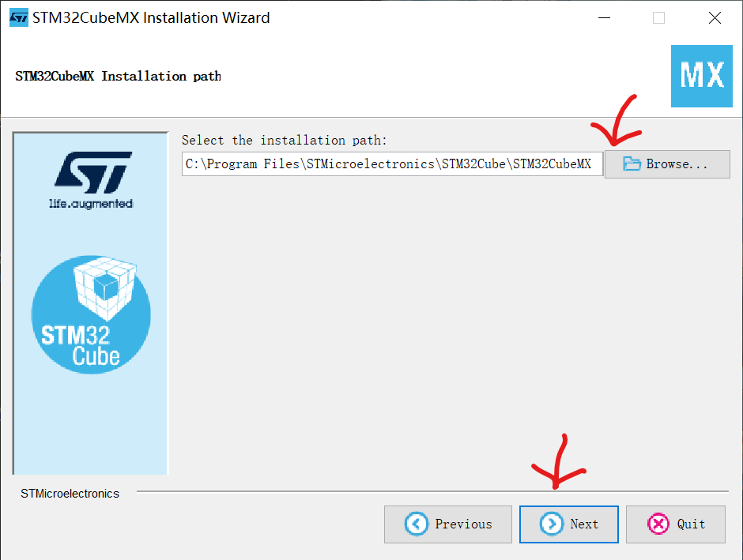The image size is (743, 560).
Task: Click the ST life.augmented logo in the side panel
Action: [x=91, y=180]
